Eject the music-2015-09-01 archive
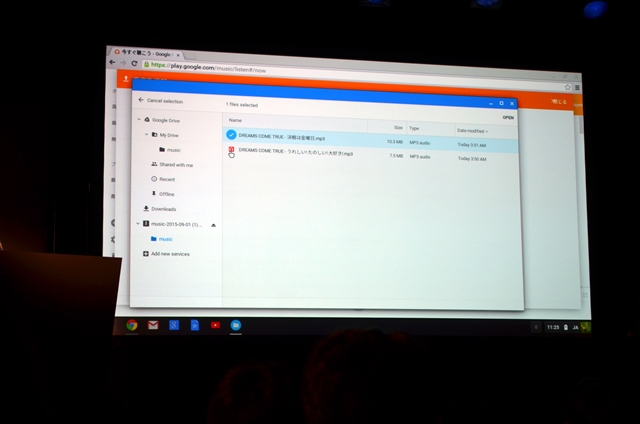Screen dimensions: 640x424 (213, 225)
